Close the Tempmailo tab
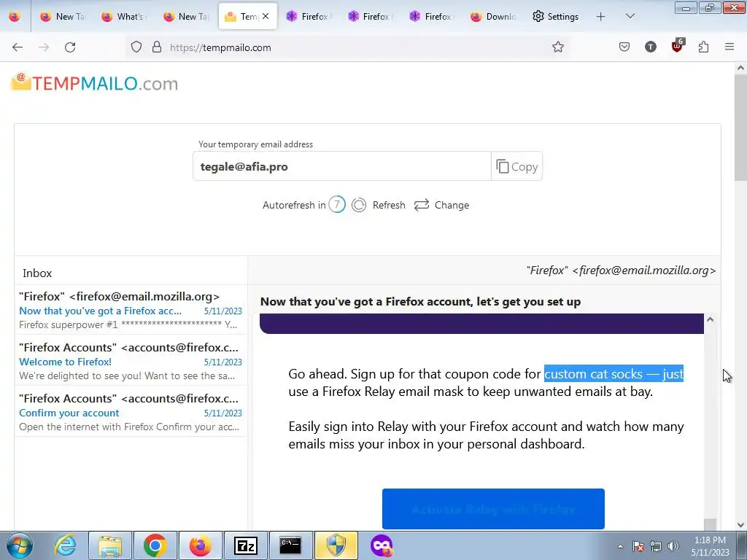Image resolution: width=747 pixels, height=560 pixels. (266, 16)
